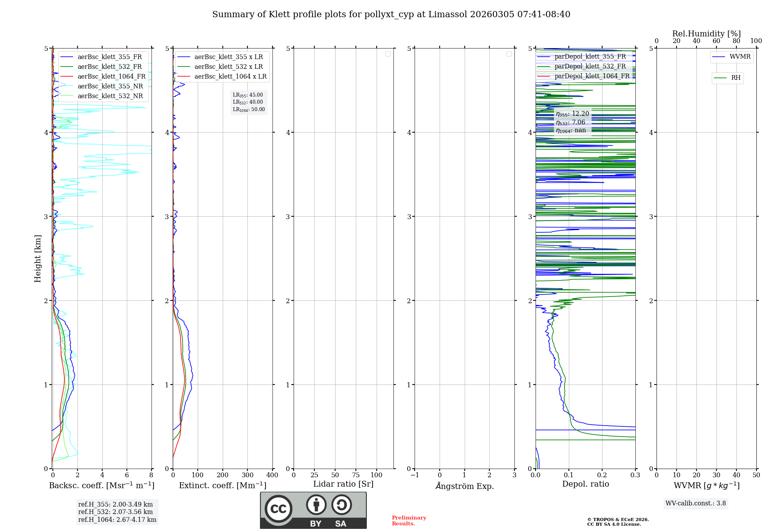The image size is (783, 532).
Task: Click the parDepol_klett_532_FR legend label
Action: 590,66
